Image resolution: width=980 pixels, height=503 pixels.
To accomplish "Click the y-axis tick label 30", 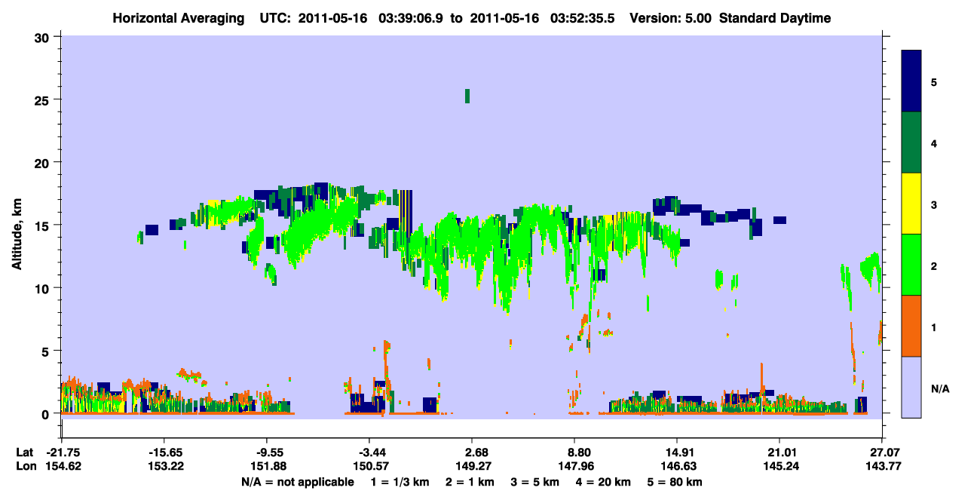I will (x=44, y=37).
